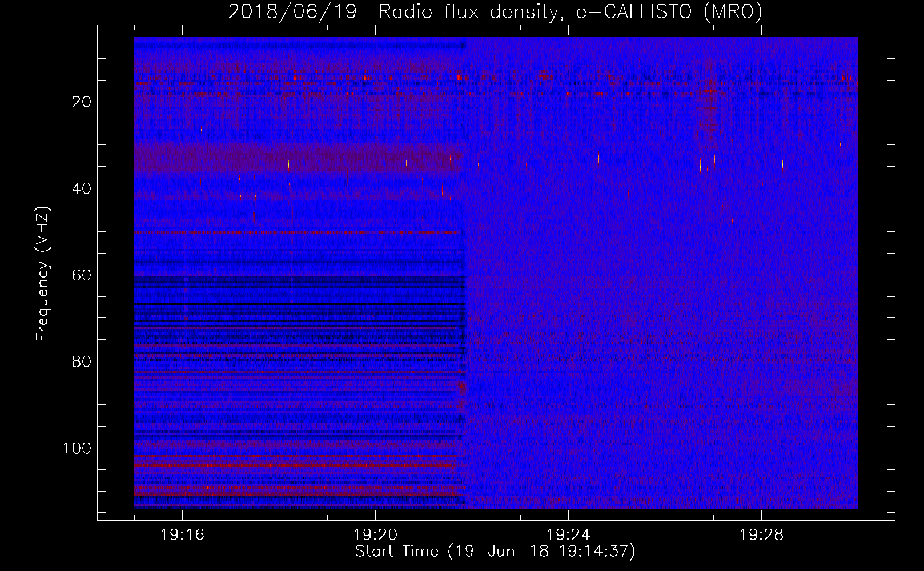Click the '19:20' time tick label
The height and width of the screenshot is (571, 924).
pos(375,535)
